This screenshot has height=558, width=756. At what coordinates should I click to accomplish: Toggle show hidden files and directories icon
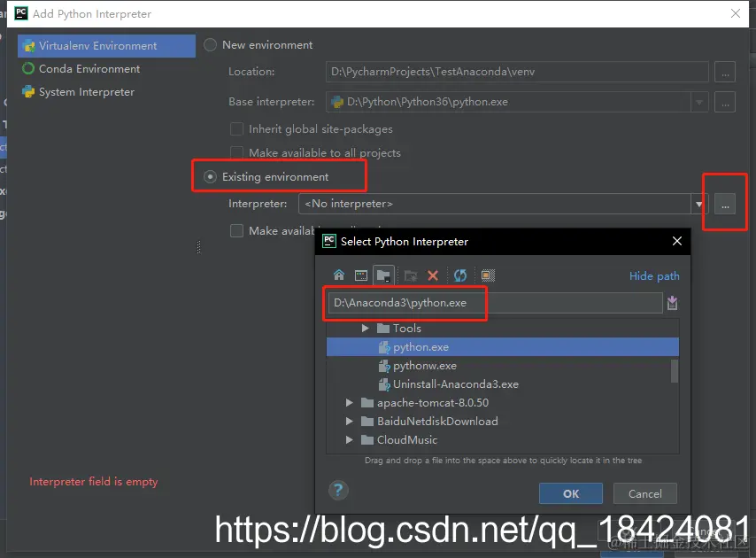coord(488,275)
